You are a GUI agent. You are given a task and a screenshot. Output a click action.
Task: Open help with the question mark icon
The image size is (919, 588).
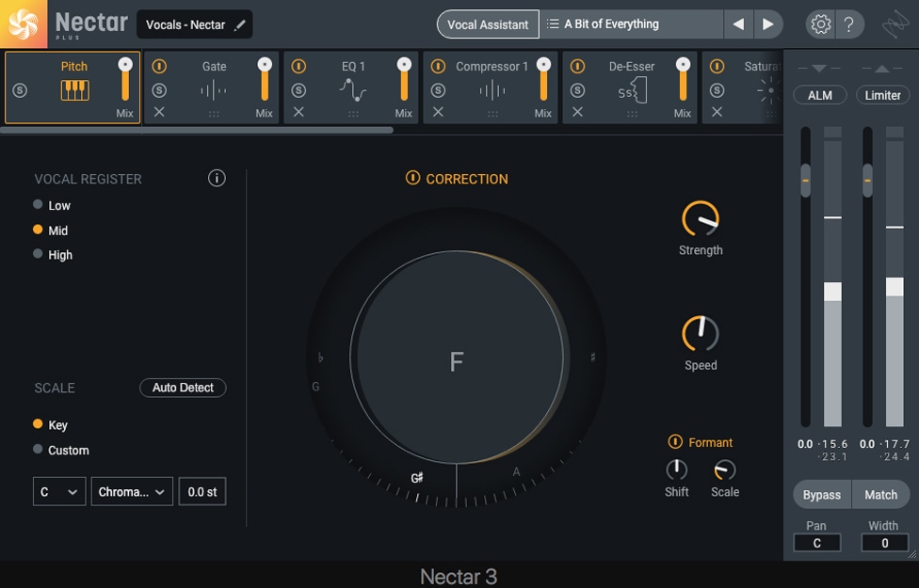848,24
